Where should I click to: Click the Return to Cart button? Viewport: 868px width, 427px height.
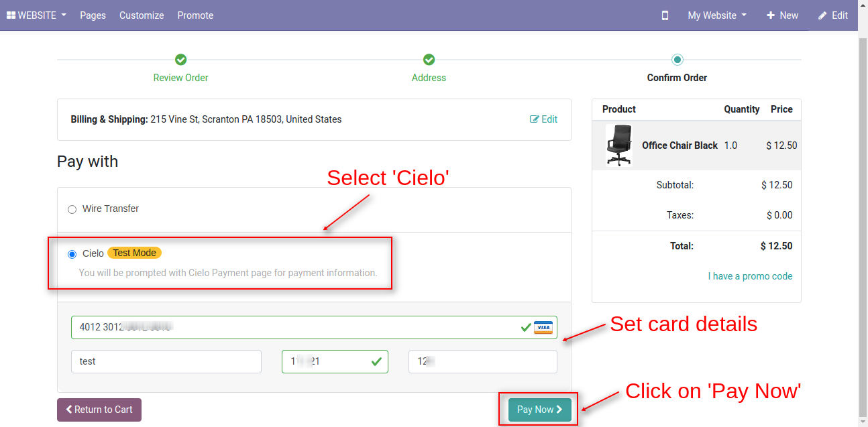click(99, 410)
